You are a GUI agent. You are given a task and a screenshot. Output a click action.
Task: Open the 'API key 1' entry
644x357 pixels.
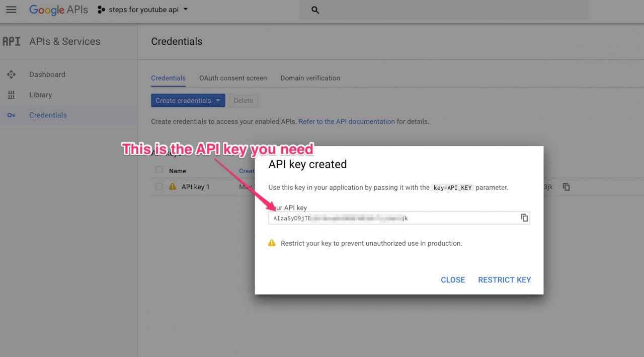pyautogui.click(x=196, y=187)
